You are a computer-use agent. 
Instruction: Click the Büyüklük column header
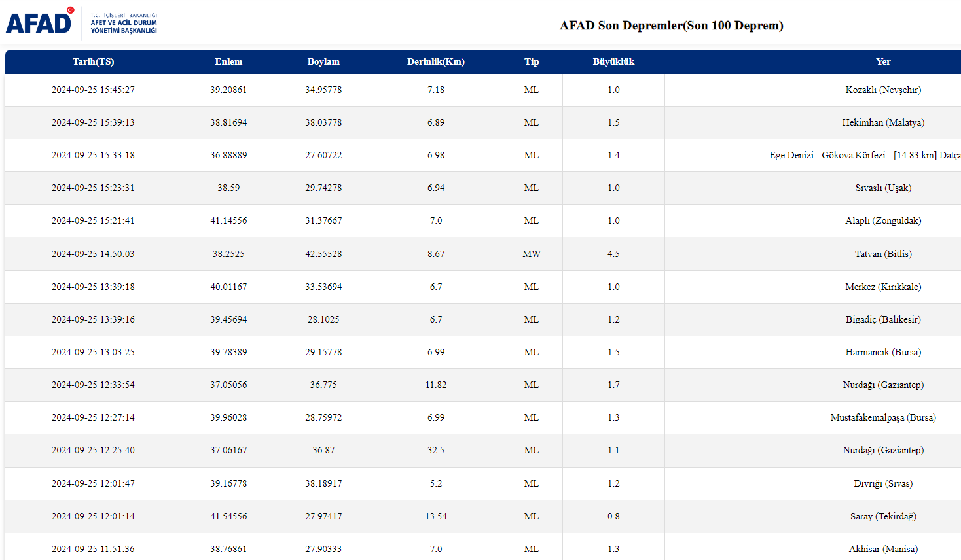click(613, 61)
